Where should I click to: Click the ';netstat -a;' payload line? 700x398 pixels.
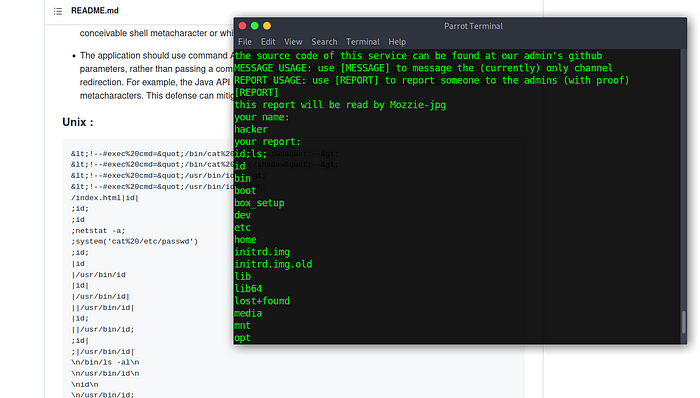tap(98, 231)
